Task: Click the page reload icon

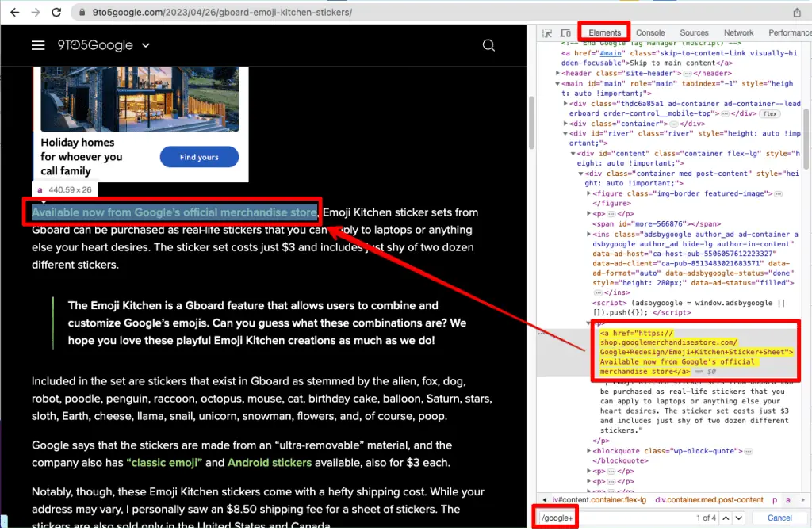Action: pyautogui.click(x=55, y=12)
